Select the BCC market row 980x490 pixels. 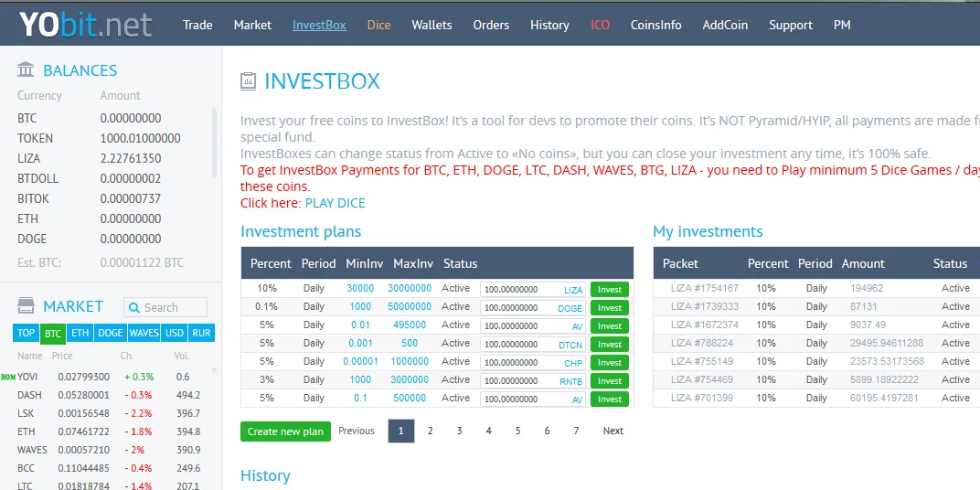(109, 468)
